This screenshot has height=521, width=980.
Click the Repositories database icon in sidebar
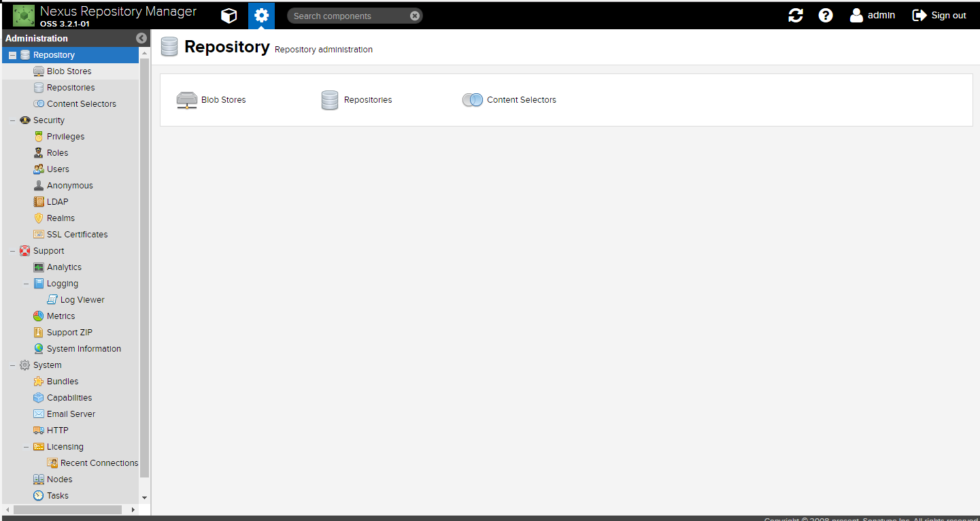point(39,87)
